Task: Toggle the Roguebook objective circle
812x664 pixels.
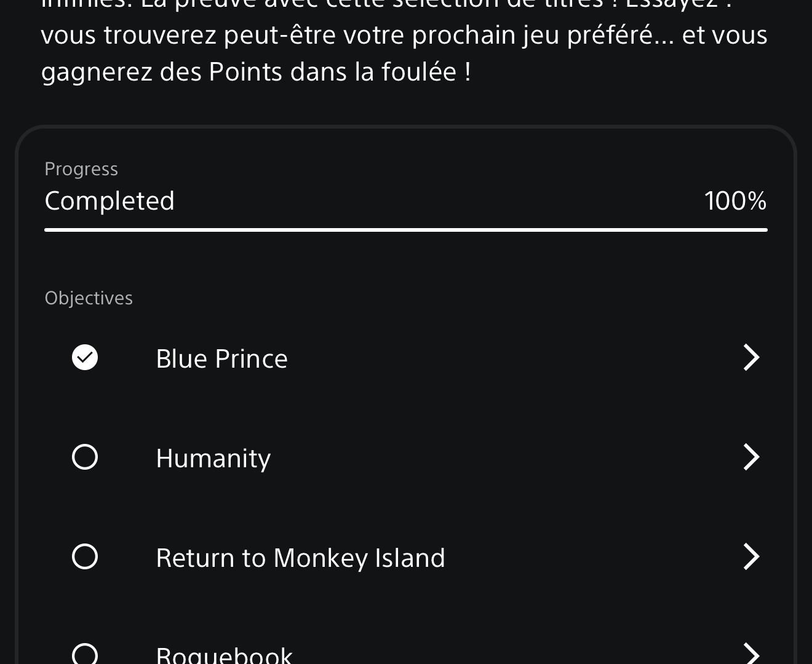Action: [x=85, y=654]
